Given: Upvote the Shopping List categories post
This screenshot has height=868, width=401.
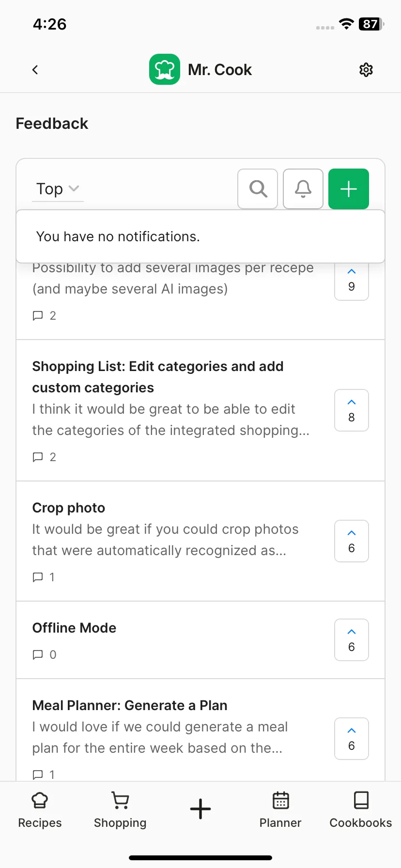Looking at the screenshot, I should (352, 410).
